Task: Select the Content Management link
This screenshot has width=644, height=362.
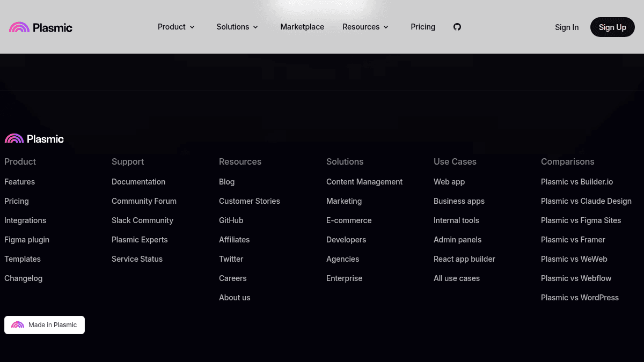Action: pyautogui.click(x=364, y=182)
